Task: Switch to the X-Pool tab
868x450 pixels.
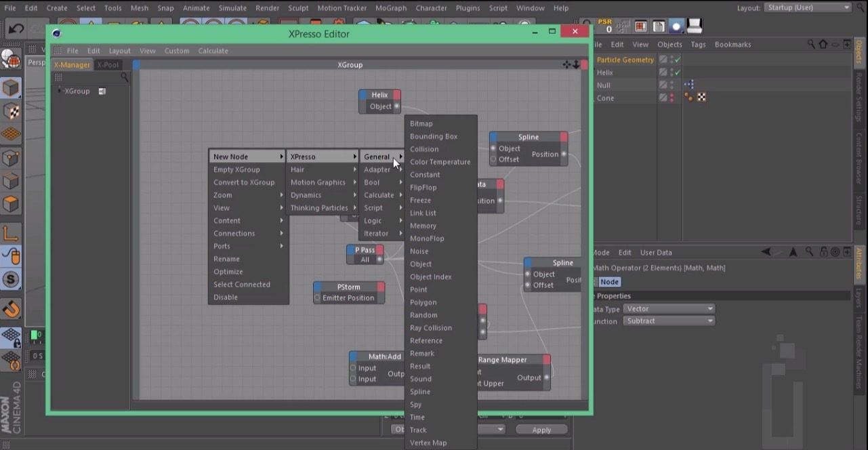Action: 108,65
